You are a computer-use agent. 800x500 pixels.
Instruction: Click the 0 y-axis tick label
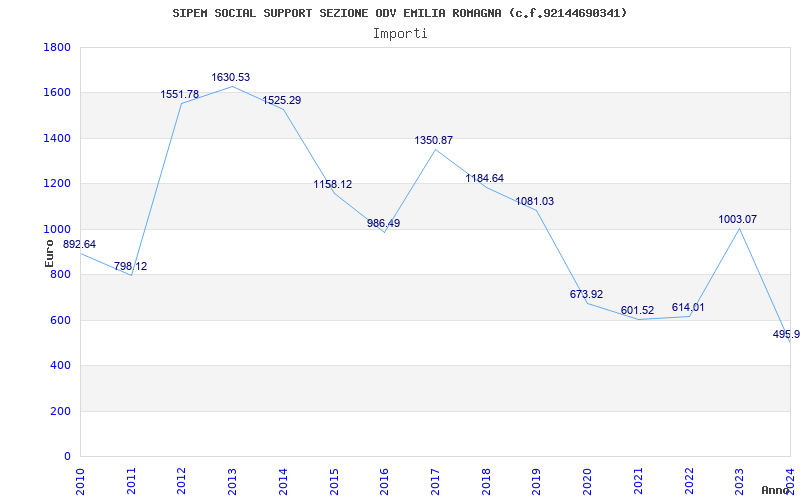click(66, 457)
